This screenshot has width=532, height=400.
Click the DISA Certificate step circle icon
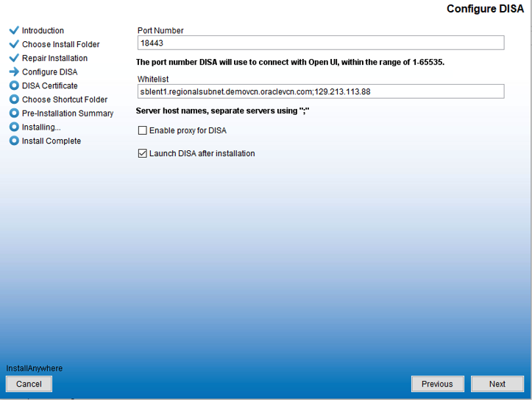pos(14,85)
